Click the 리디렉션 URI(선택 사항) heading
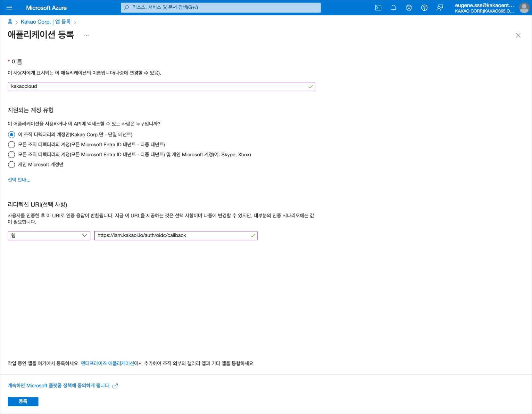This screenshot has width=532, height=414. pyautogui.click(x=37, y=204)
